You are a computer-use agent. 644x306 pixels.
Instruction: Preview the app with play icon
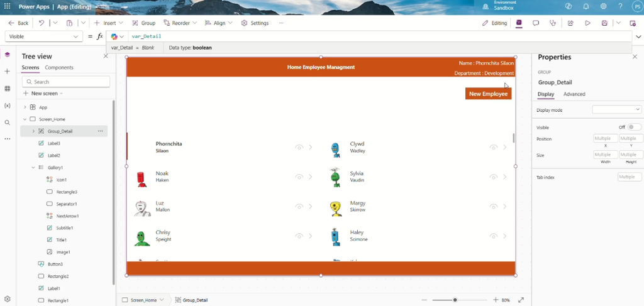pos(588,23)
